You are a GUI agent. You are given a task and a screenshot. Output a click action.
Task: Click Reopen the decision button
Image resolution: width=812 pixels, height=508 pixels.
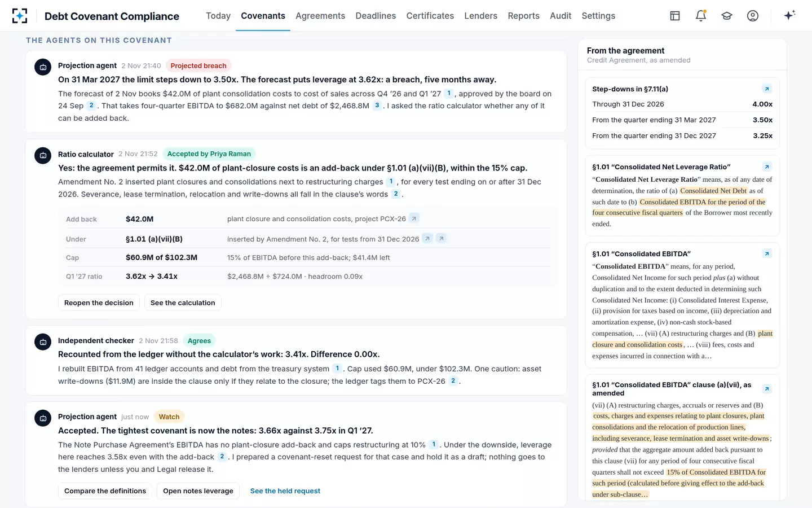99,303
